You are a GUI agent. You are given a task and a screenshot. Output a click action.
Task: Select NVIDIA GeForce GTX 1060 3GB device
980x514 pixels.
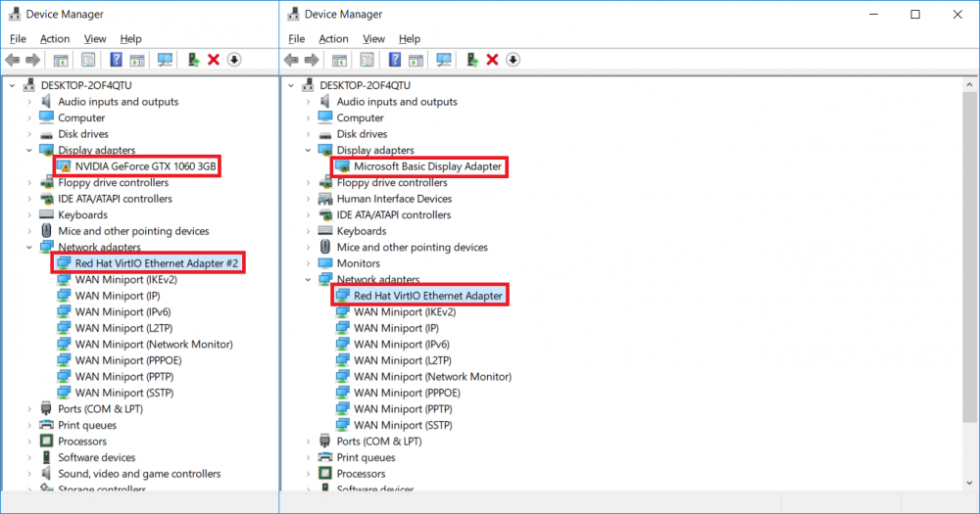pos(146,166)
